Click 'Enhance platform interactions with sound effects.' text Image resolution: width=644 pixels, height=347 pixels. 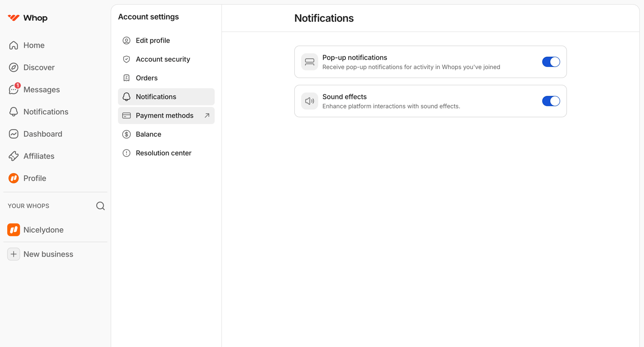[391, 106]
